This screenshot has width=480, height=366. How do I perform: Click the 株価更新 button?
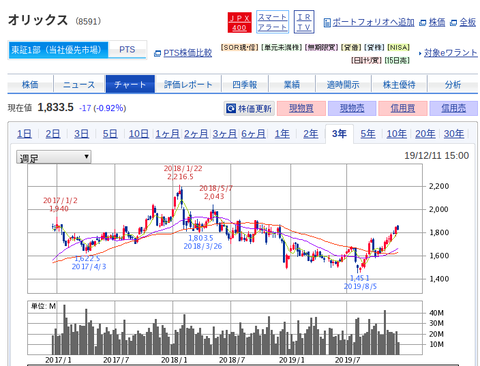[x=249, y=108]
